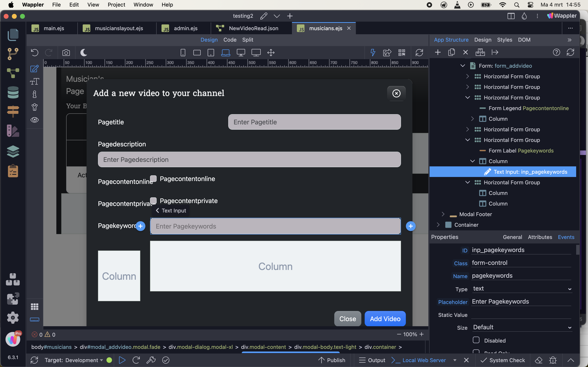Select the phone viewport size icon

tap(183, 53)
